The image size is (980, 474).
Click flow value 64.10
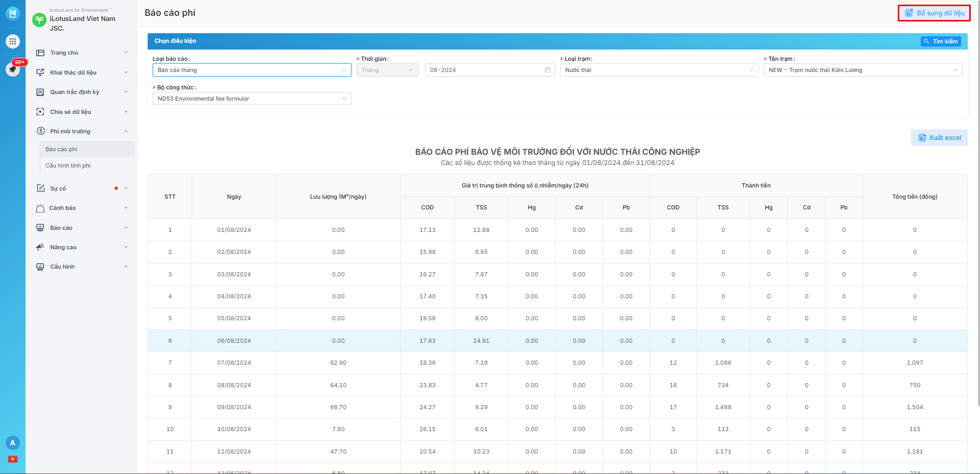pyautogui.click(x=338, y=385)
